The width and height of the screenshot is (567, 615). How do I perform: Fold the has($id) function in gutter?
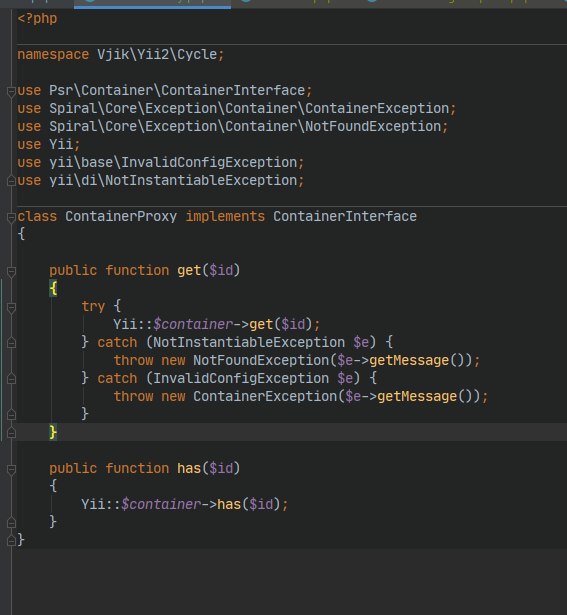[x=11, y=469]
